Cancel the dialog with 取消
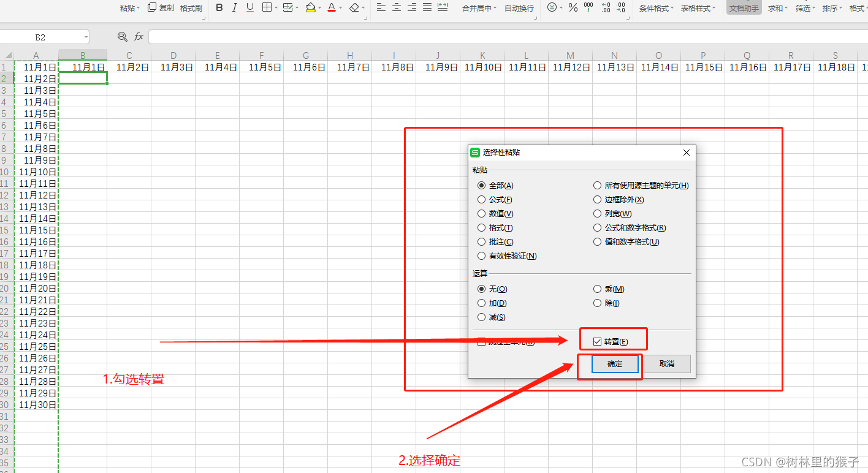Viewport: 868px width, 473px height. [667, 364]
